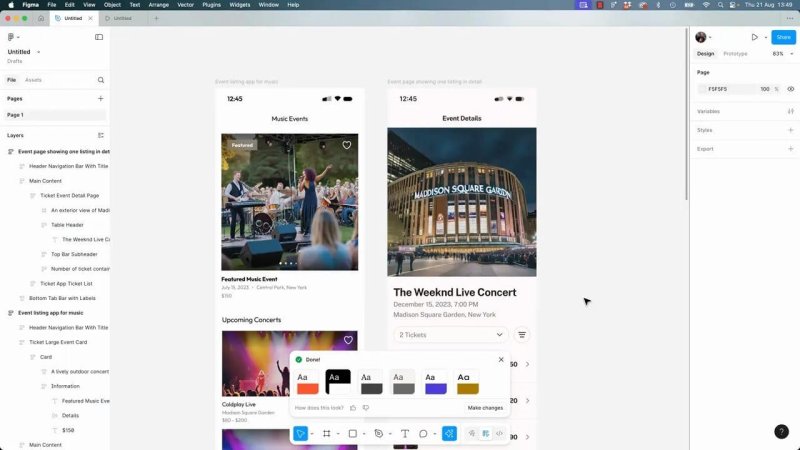Switch to Dev Mode code toggle
The height and width of the screenshot is (450, 800).
coord(499,434)
